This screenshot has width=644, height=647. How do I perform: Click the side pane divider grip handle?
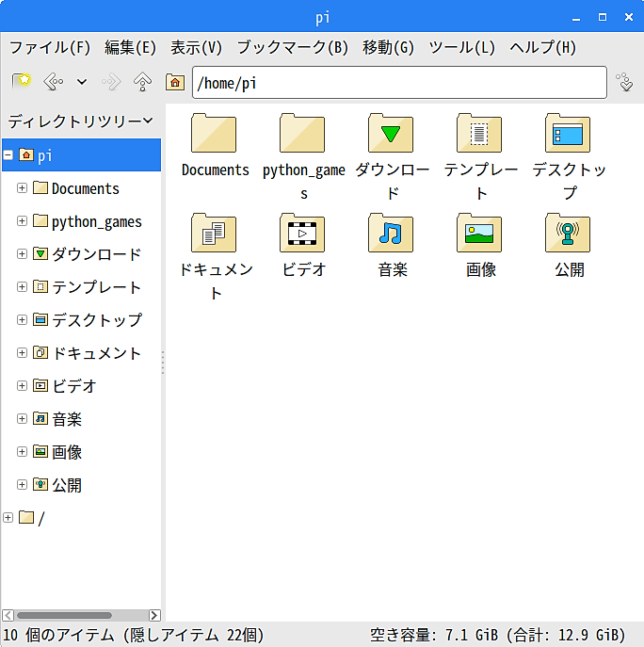(163, 363)
